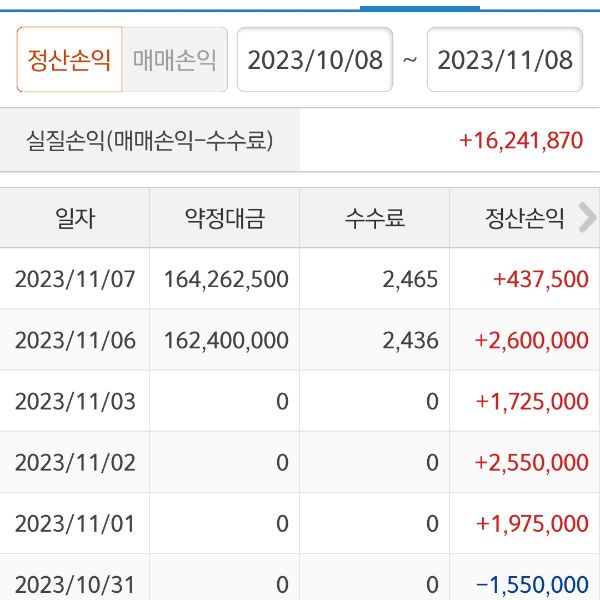Click the 실질손익 total +16,241,870
The height and width of the screenshot is (600, 600).
tap(520, 140)
